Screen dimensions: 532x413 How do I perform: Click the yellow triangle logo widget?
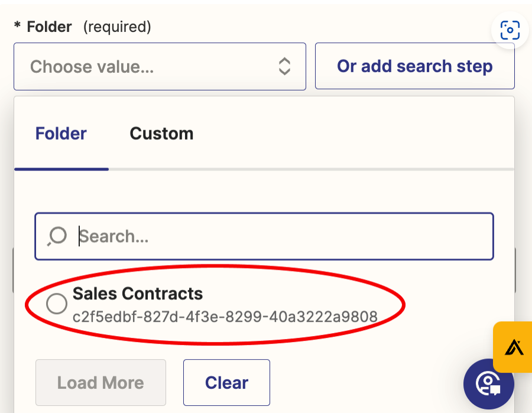(513, 347)
